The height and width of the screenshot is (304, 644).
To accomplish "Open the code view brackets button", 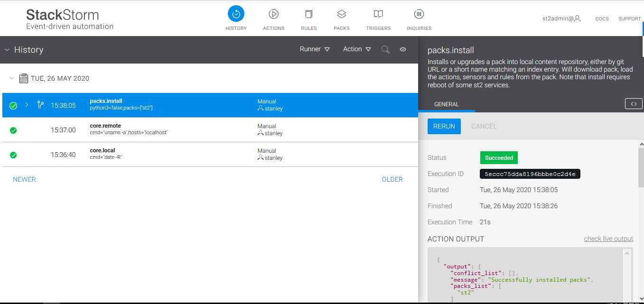I will coord(634,104).
